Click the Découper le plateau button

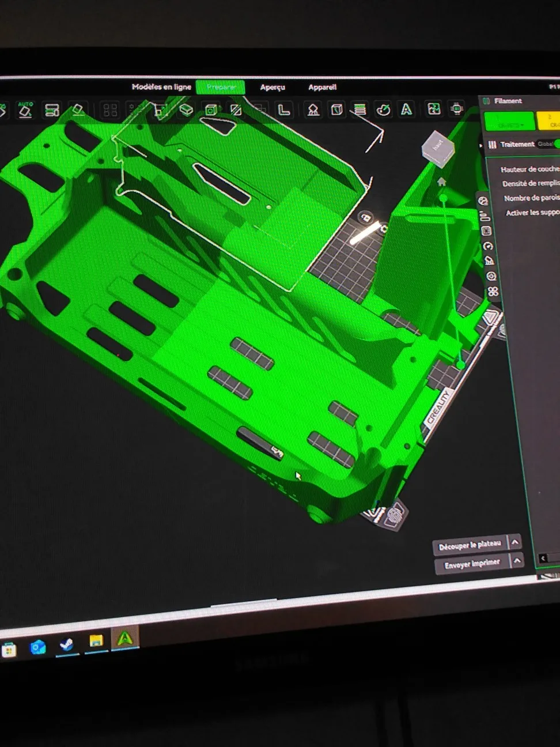470,545
